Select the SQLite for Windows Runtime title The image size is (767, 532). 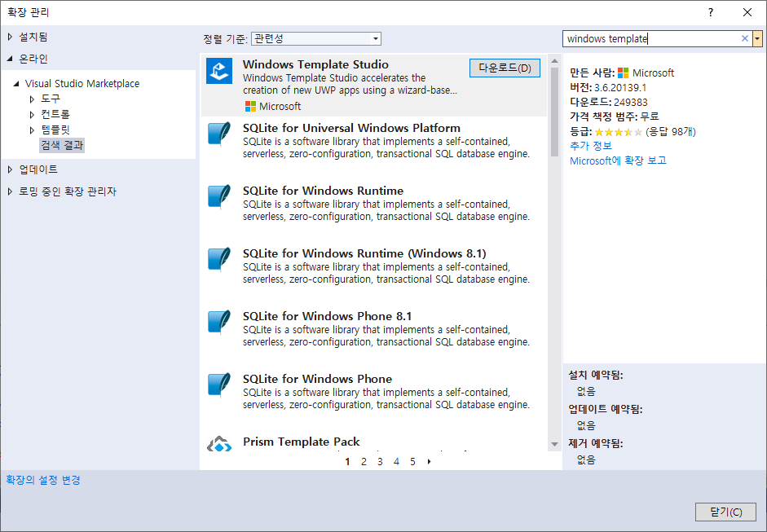(x=324, y=191)
